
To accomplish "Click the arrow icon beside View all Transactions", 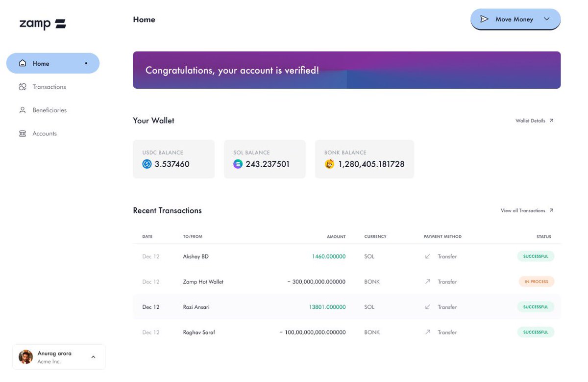I will pyautogui.click(x=551, y=210).
